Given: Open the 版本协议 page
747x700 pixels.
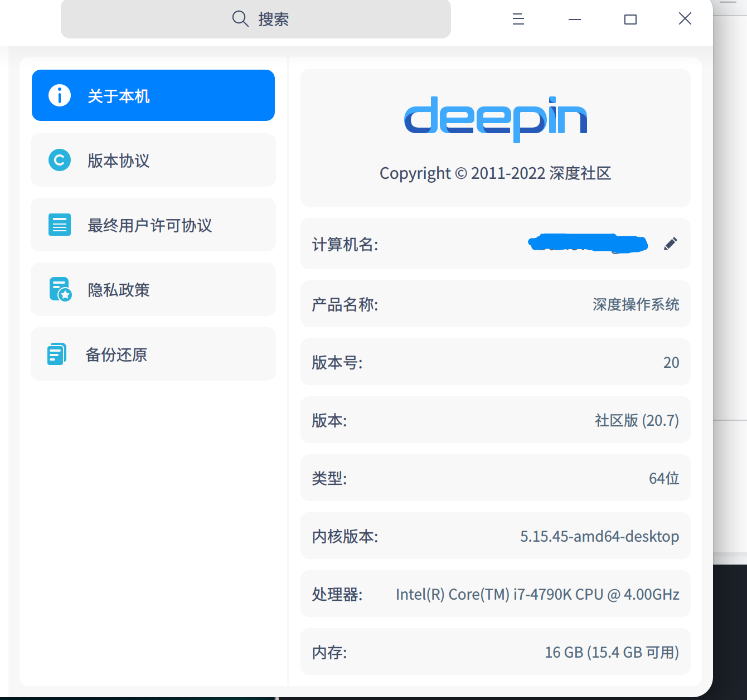Looking at the screenshot, I should pos(153,160).
